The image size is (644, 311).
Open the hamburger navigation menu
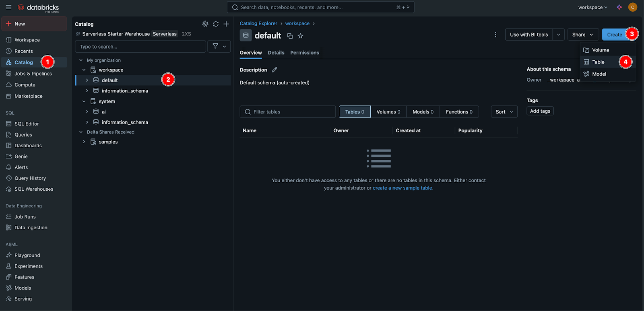click(x=8, y=7)
